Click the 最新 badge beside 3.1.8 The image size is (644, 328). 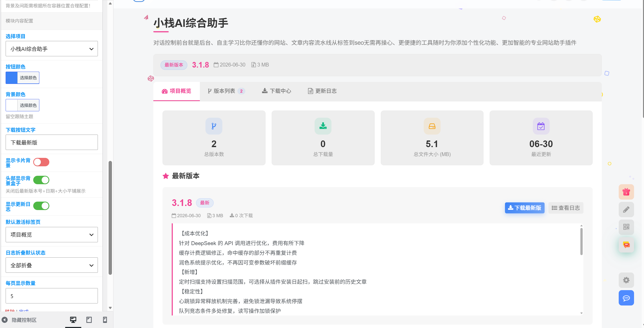[205, 203]
